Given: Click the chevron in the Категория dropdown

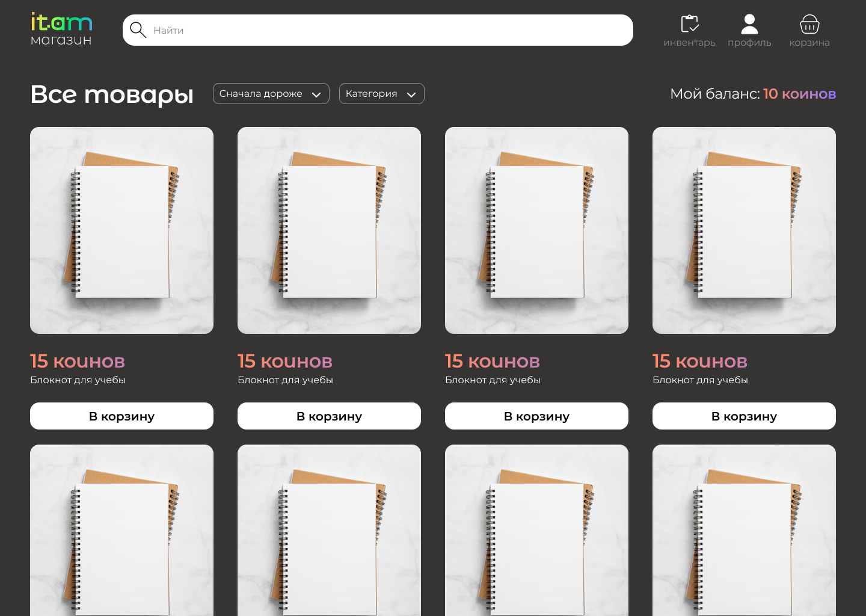Looking at the screenshot, I should [411, 94].
